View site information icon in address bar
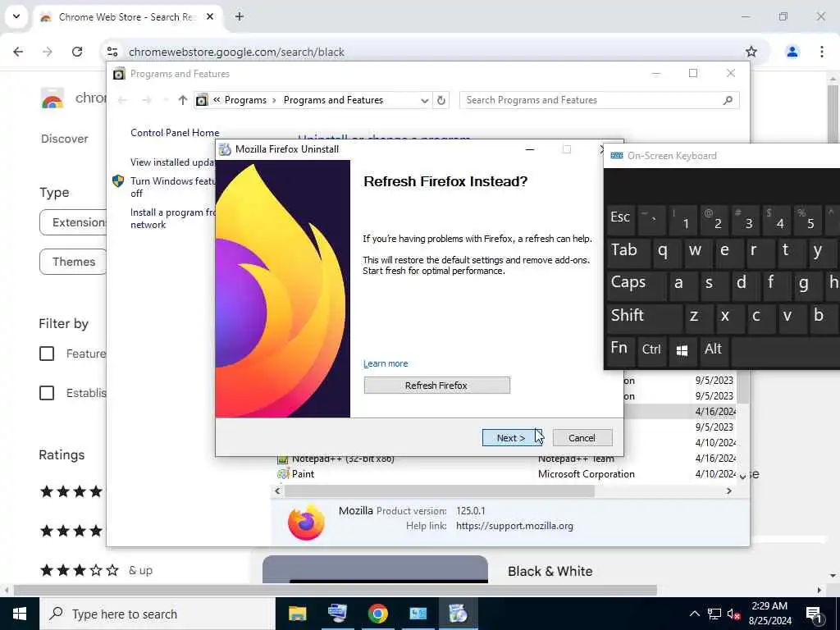Viewport: 840px width, 630px height. click(x=112, y=52)
